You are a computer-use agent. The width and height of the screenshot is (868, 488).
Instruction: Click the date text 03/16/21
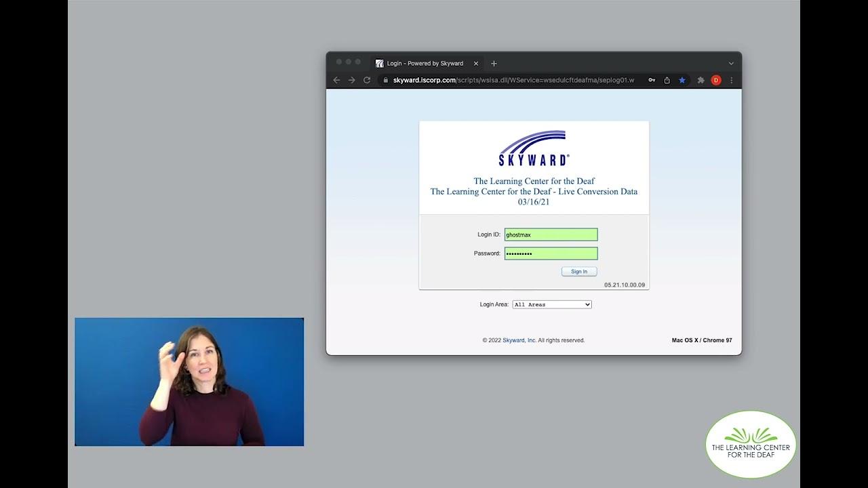coord(534,202)
